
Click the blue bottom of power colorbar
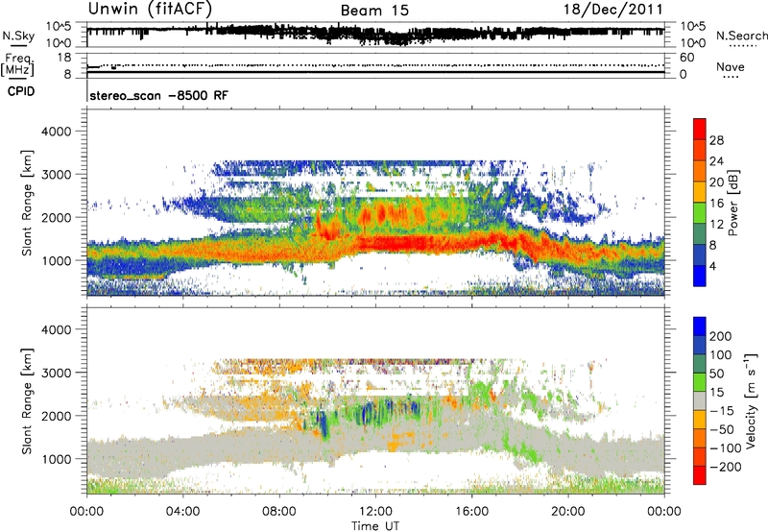click(x=700, y=276)
